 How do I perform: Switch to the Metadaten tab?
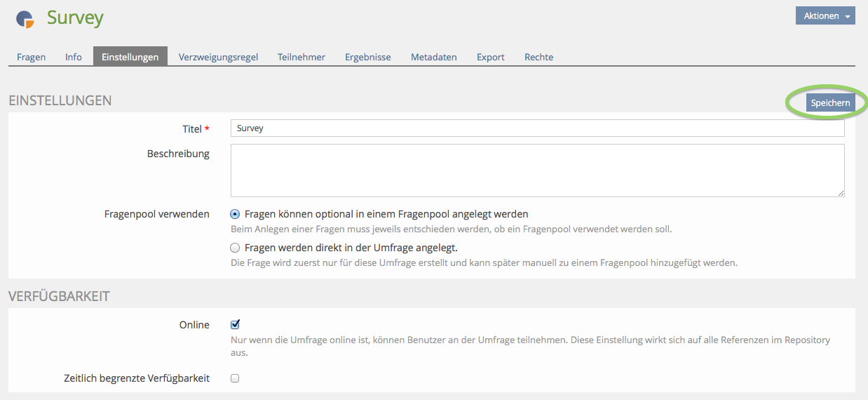tap(433, 57)
